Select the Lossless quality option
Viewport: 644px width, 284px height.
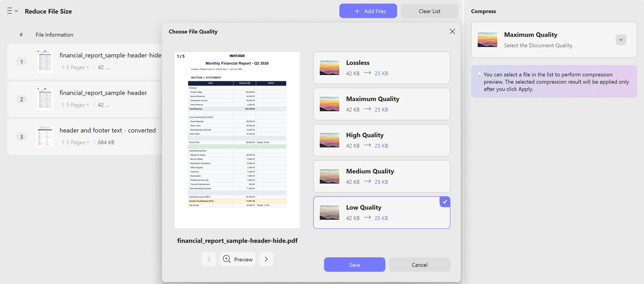point(381,68)
